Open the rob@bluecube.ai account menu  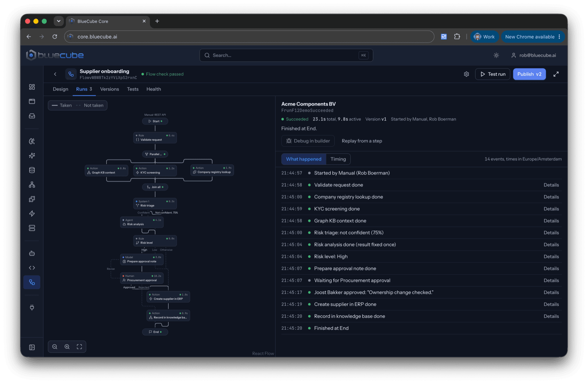[x=534, y=55]
